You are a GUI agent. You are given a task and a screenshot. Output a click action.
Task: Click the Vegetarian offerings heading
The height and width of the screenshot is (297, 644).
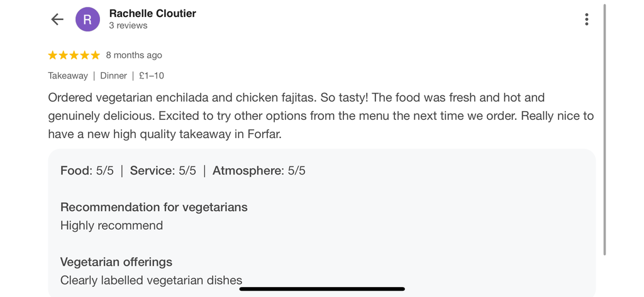(116, 262)
